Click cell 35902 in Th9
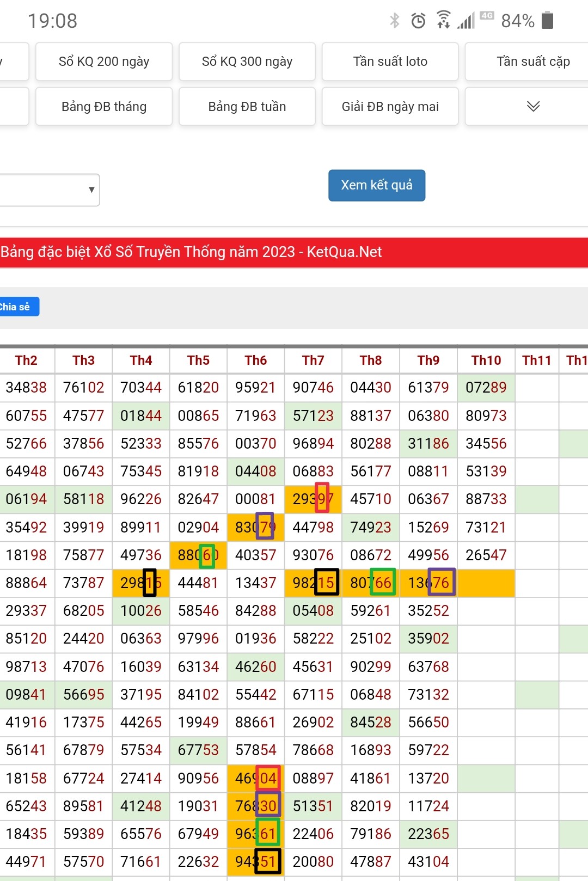Viewport: 588px width, 881px height. pyautogui.click(x=428, y=639)
